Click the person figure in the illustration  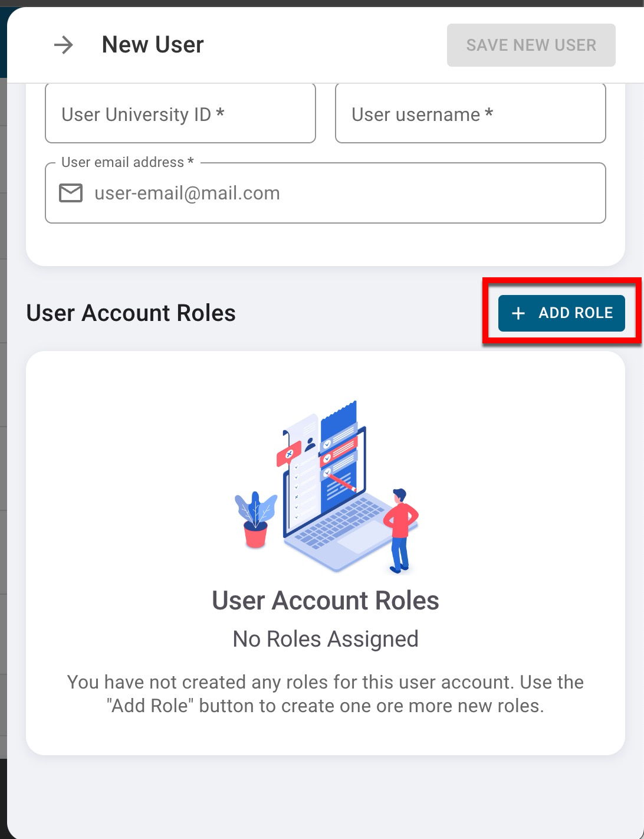click(x=400, y=529)
